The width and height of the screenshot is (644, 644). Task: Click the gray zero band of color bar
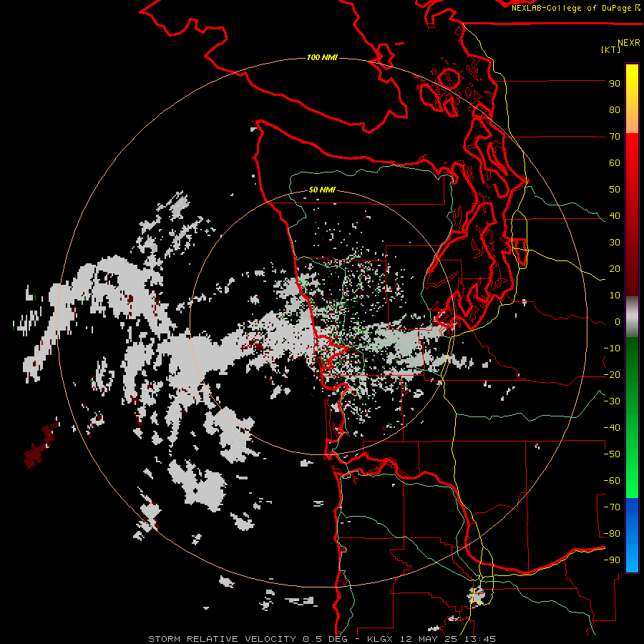pos(632,318)
